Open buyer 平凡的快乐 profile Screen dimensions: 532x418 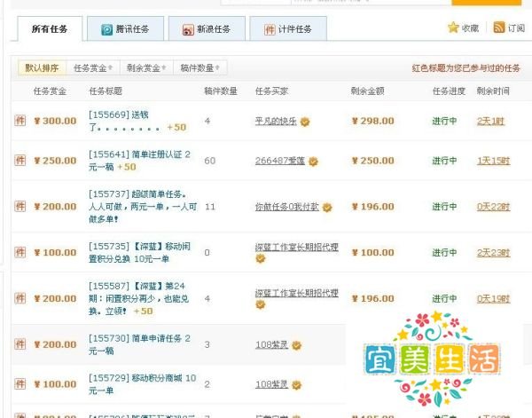(x=276, y=121)
